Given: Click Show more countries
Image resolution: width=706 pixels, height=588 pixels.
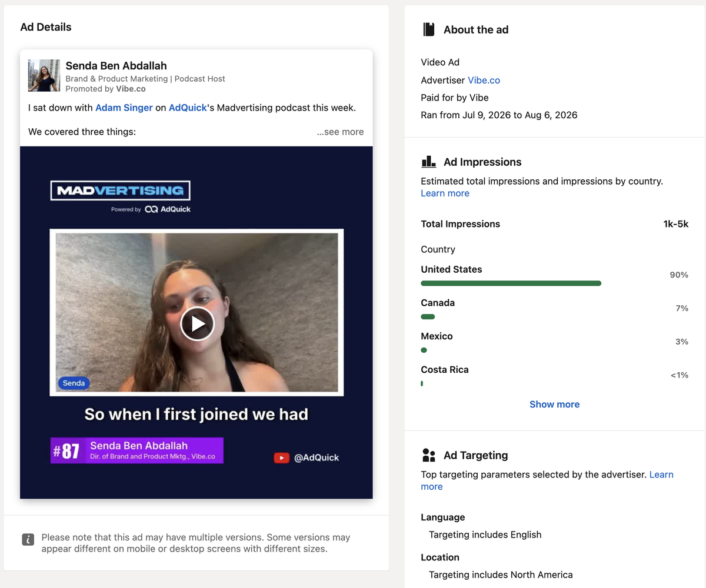Looking at the screenshot, I should click(x=554, y=405).
